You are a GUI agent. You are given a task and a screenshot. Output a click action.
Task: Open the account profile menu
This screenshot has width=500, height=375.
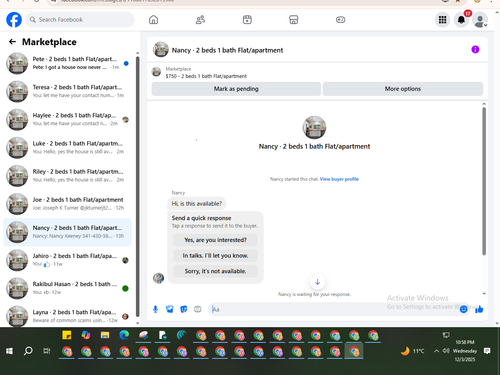pos(480,20)
